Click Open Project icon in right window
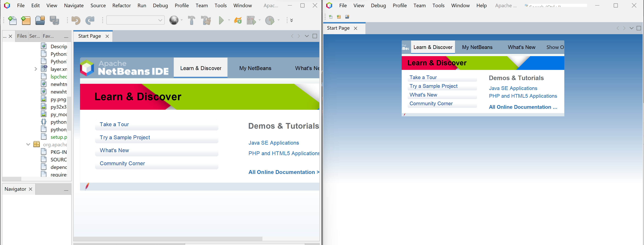644x245 pixels. click(347, 17)
